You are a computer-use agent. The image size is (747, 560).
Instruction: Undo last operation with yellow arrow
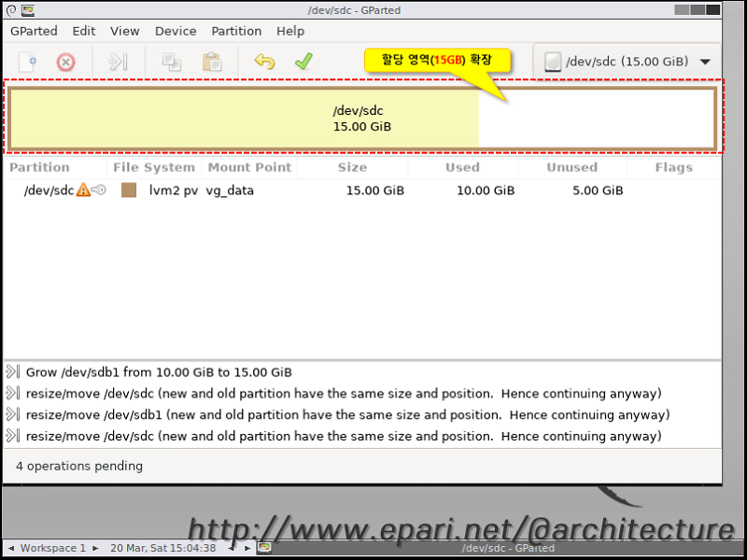pyautogui.click(x=264, y=62)
